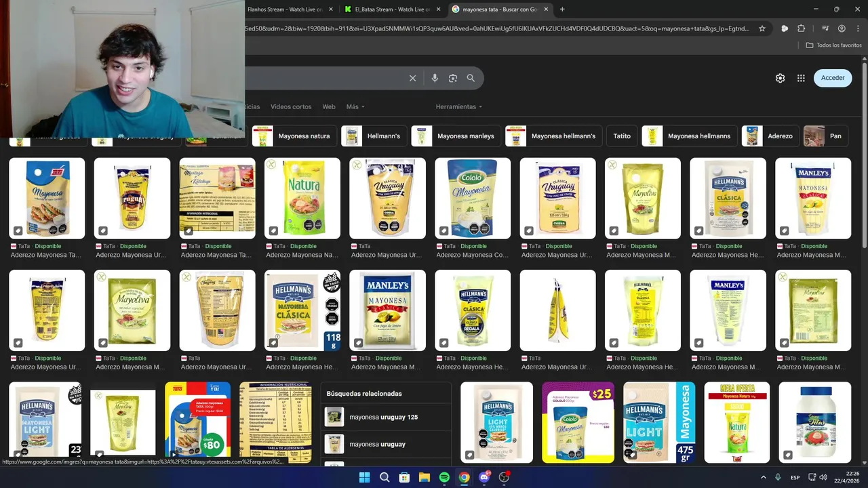
Task: Open the Todos los favoritos bookmarks folder
Action: click(x=833, y=45)
